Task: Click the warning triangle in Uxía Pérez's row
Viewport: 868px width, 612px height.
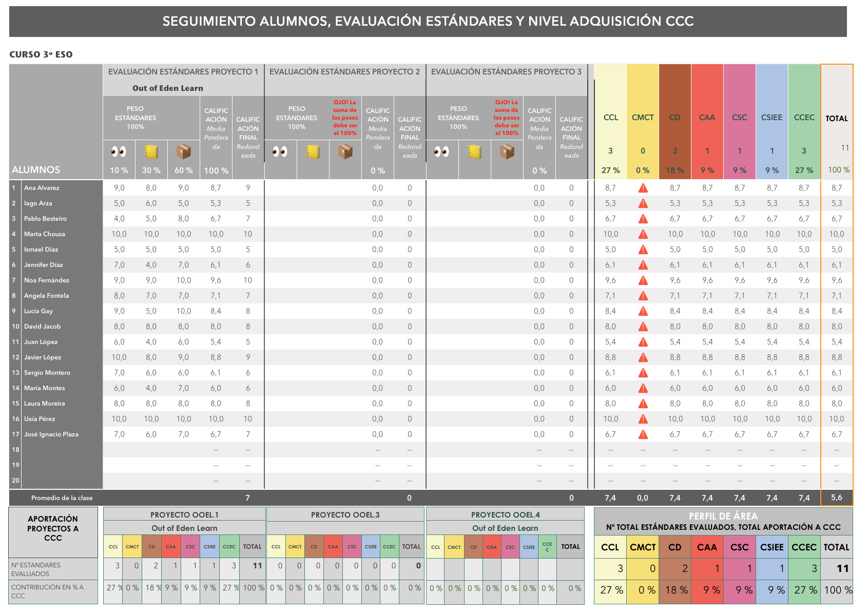Action: click(643, 419)
